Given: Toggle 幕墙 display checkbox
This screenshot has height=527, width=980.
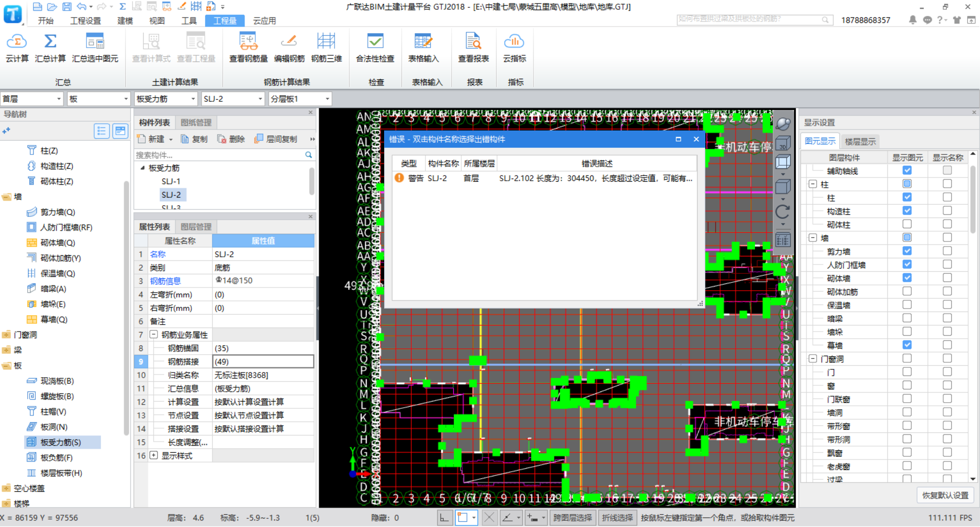Looking at the screenshot, I should (907, 345).
